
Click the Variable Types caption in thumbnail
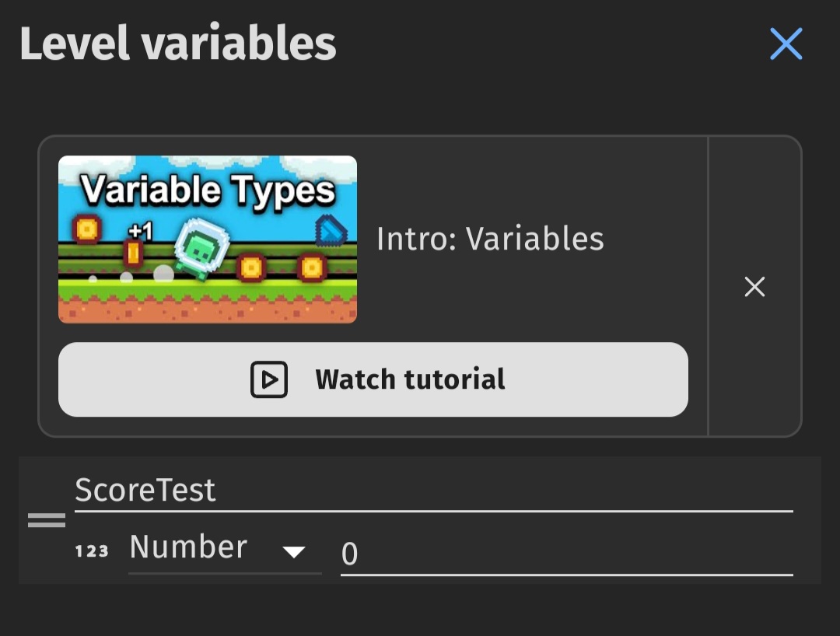click(x=208, y=190)
